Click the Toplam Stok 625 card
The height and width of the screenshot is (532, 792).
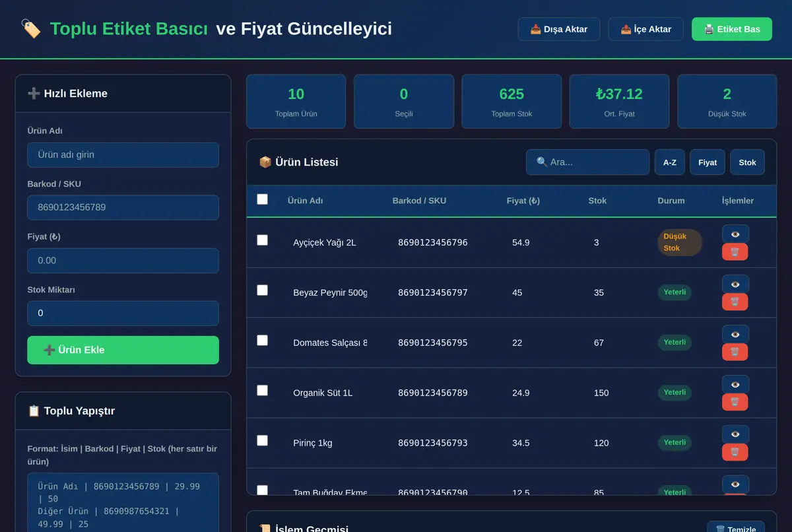tap(511, 101)
